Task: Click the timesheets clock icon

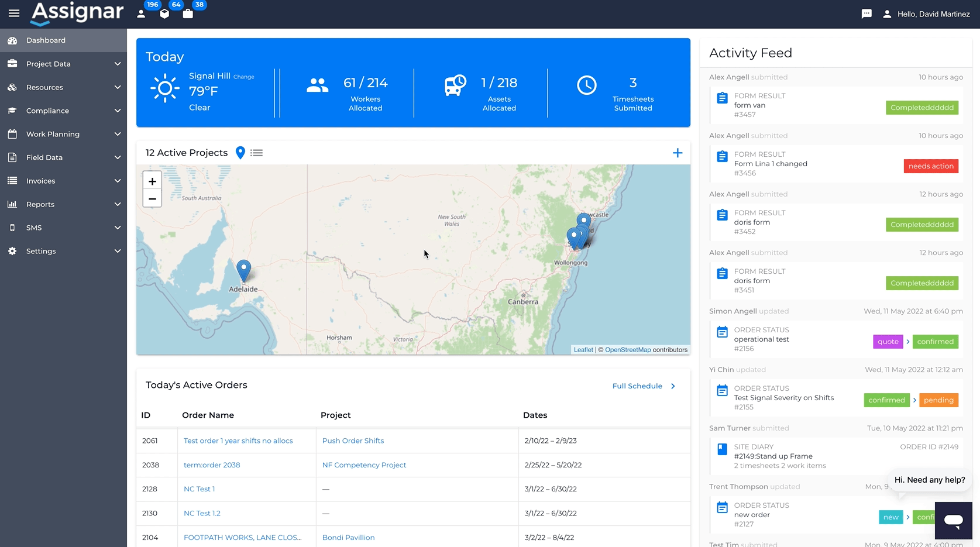Action: 587,85
